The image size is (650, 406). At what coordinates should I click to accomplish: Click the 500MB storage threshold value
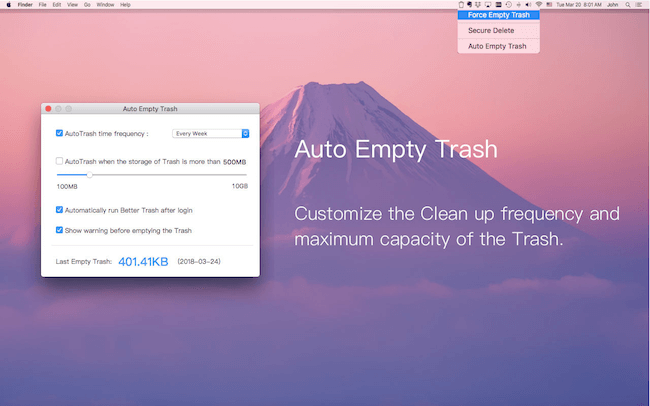tap(235, 162)
